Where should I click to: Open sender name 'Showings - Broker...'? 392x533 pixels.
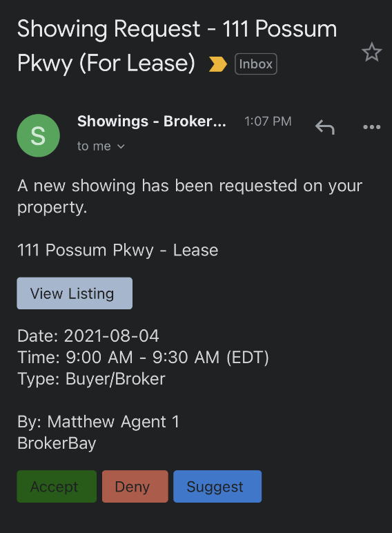[x=152, y=121]
